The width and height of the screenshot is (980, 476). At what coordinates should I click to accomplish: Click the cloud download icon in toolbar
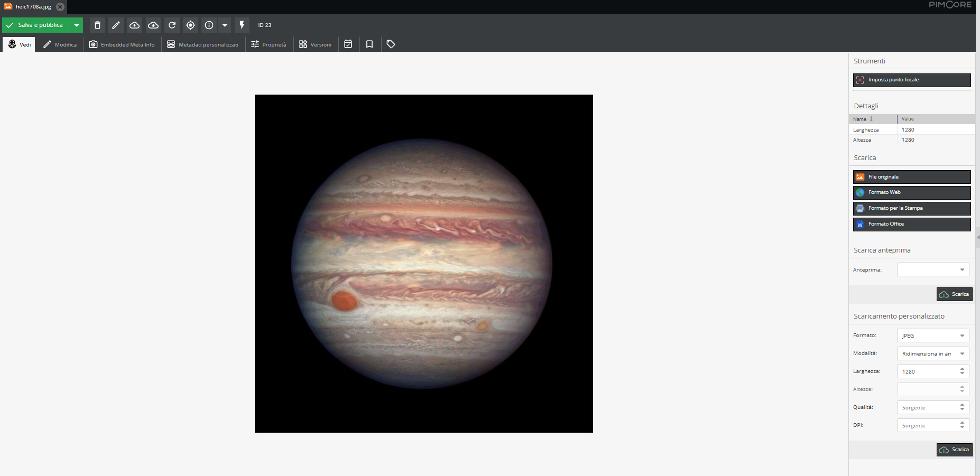click(153, 25)
